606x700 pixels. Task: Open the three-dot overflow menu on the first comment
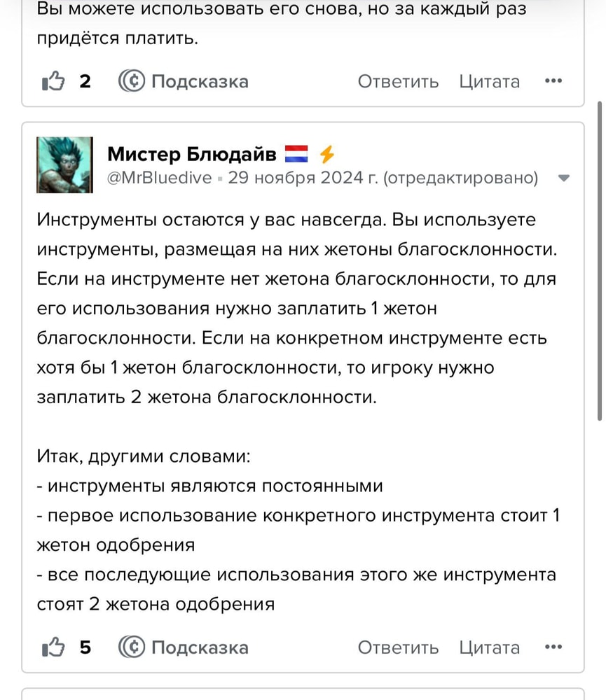553,81
